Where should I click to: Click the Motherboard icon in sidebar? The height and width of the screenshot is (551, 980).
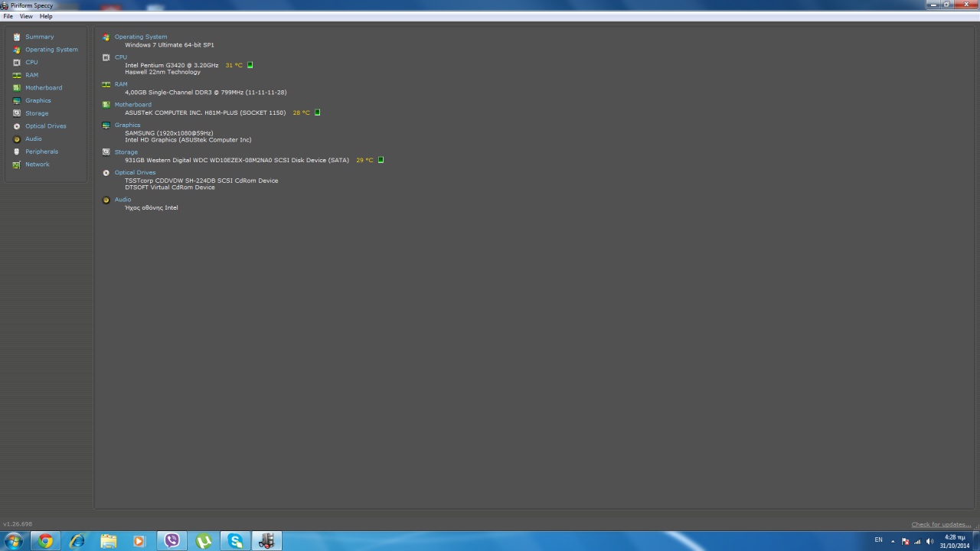(17, 88)
